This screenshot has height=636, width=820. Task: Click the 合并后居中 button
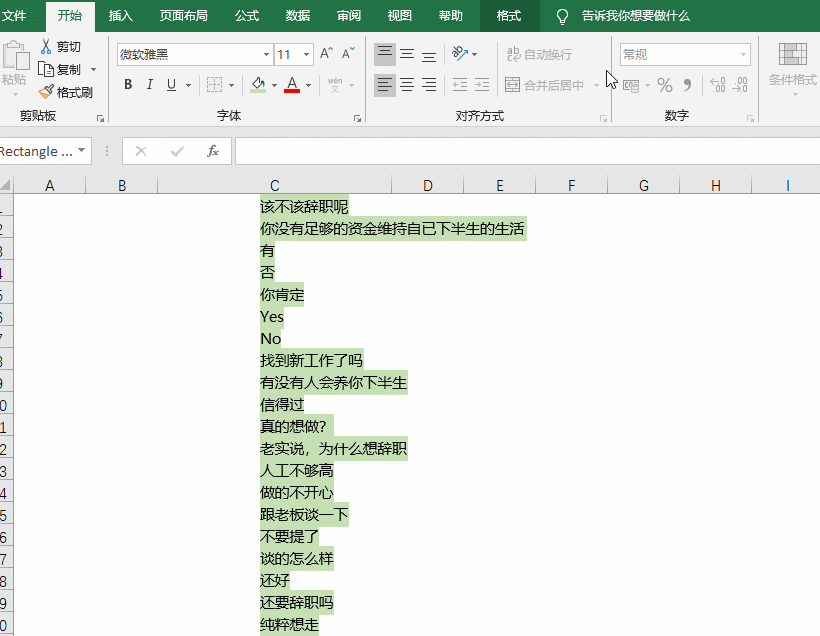[x=544, y=85]
